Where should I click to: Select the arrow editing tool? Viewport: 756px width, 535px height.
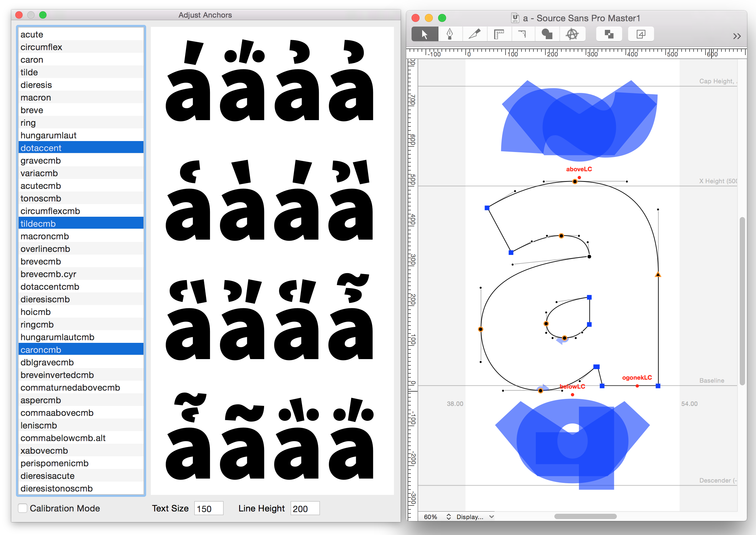tap(425, 34)
